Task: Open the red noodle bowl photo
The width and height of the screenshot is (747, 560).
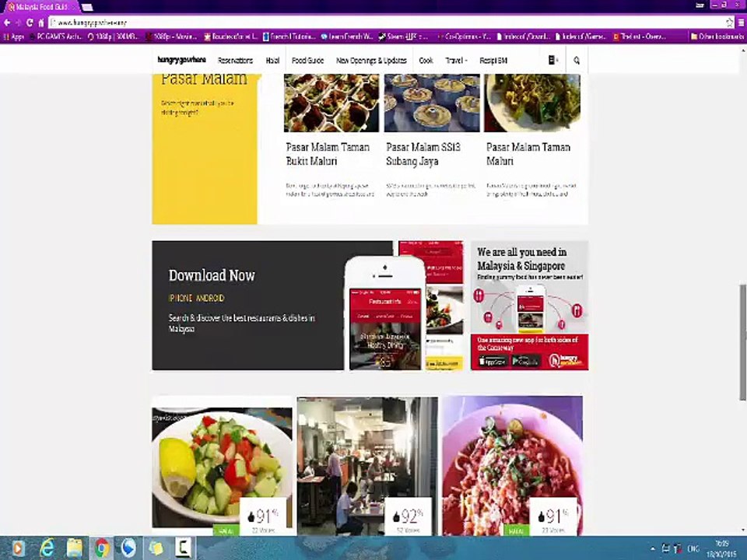Action: pyautogui.click(x=513, y=466)
